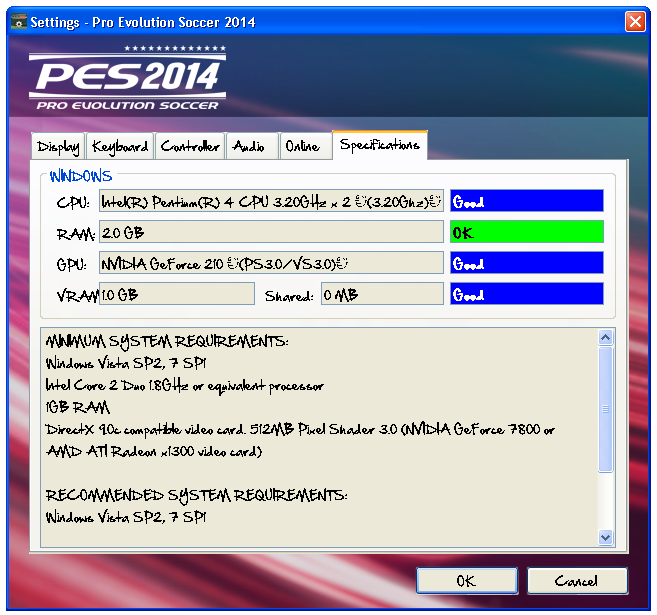Image resolution: width=657 pixels, height=615 pixels.
Task: Click the RECOMMENDED SYSTEM REQUIREMENTS heading
Action: [197, 496]
